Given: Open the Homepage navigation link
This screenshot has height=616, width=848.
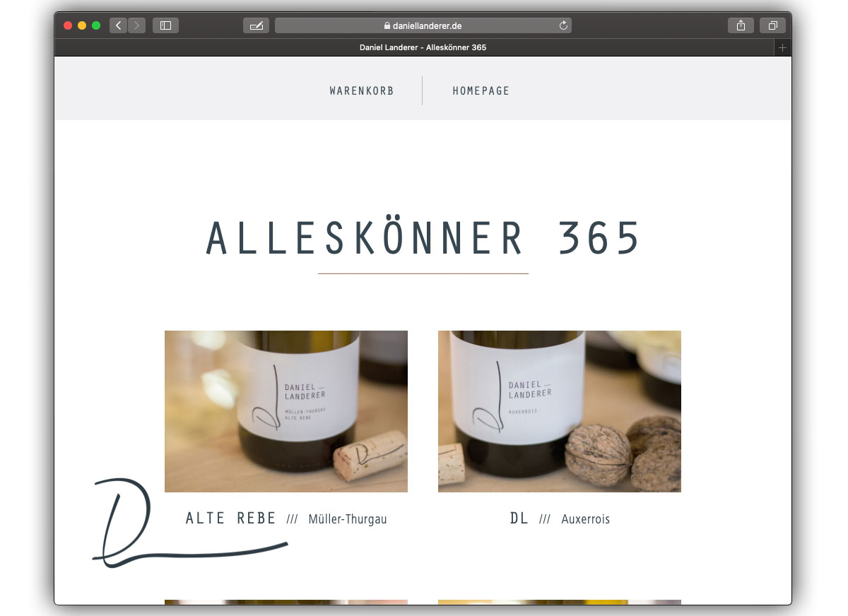Looking at the screenshot, I should tap(481, 91).
